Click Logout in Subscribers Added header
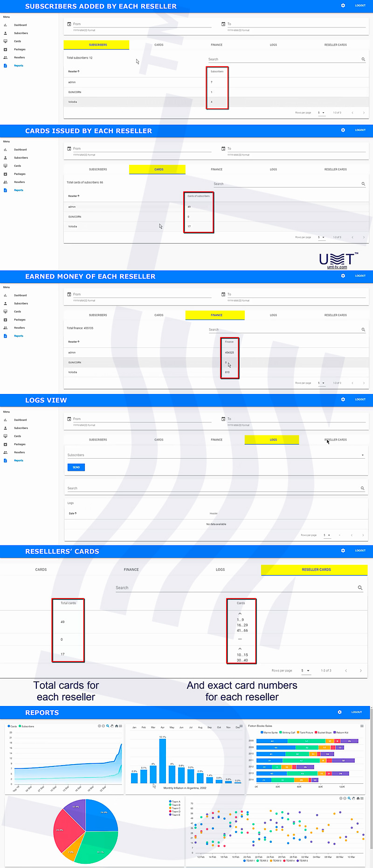 [x=360, y=6]
